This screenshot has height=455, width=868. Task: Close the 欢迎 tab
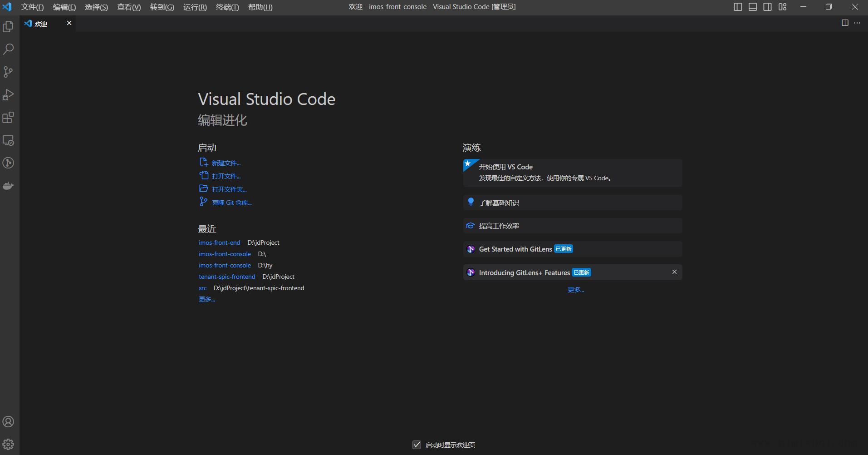pos(69,23)
